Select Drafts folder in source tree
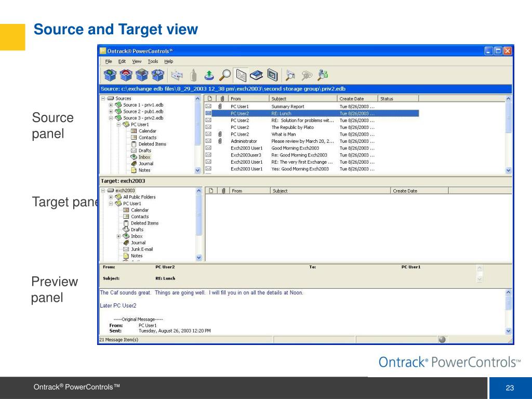 (x=144, y=150)
